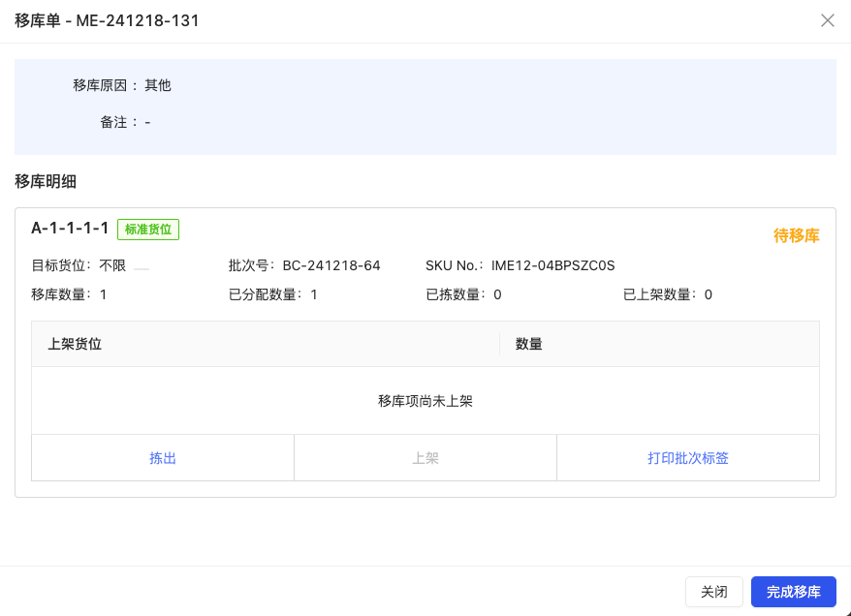Click the orange 待移库 status label
This screenshot has height=616, width=851.
(796, 235)
